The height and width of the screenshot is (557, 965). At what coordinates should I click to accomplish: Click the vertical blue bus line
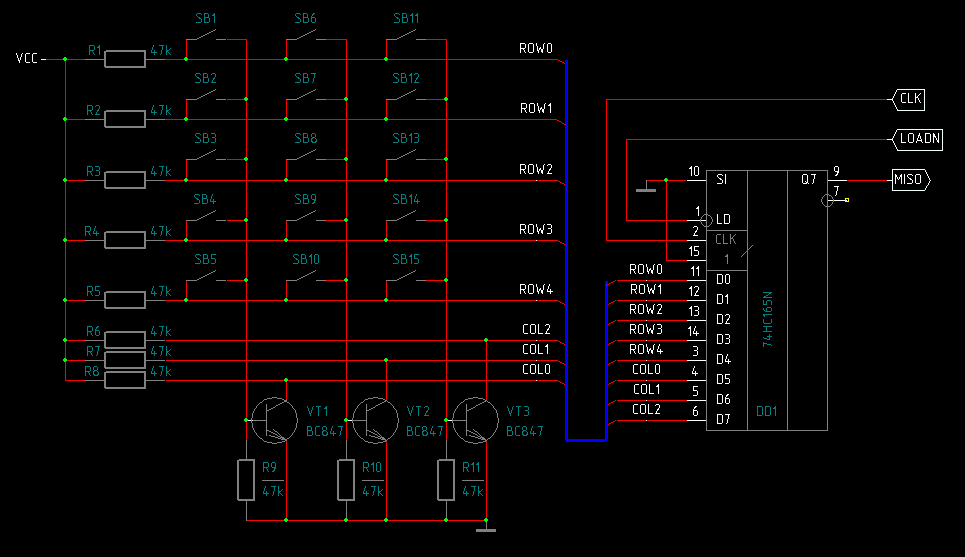[x=566, y=250]
